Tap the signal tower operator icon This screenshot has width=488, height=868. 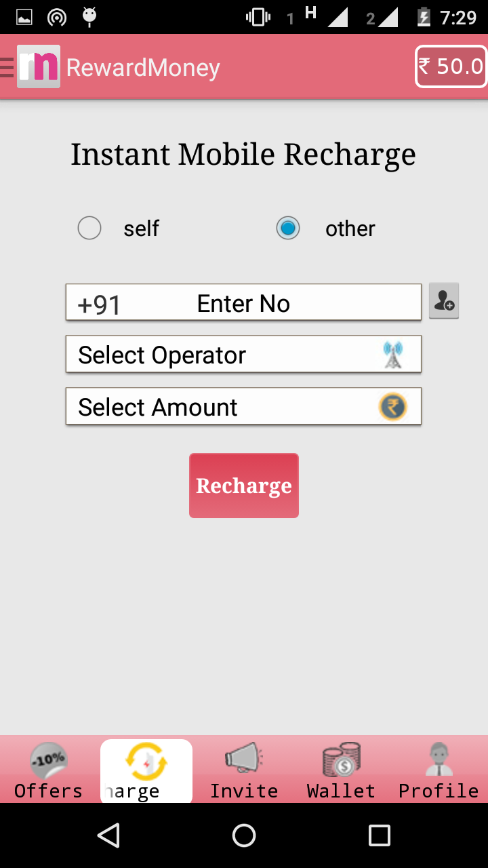(x=393, y=355)
